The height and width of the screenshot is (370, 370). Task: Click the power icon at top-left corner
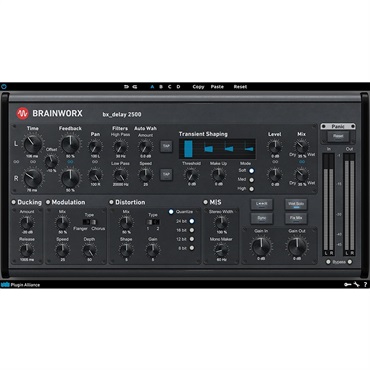pyautogui.click(x=4, y=86)
